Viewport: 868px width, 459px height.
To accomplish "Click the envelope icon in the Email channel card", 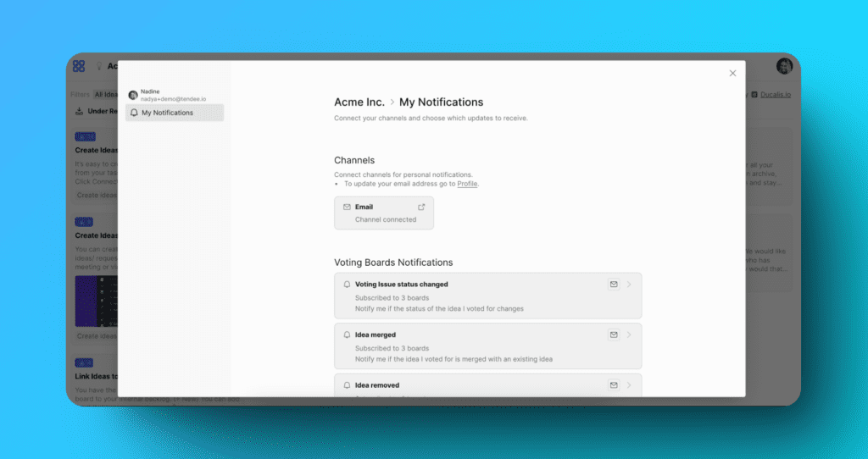I will 347,207.
